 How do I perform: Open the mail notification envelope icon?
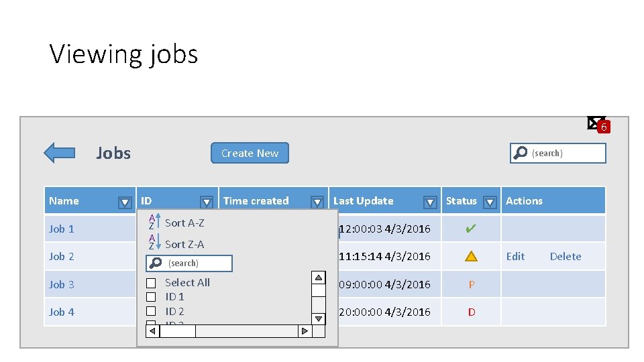[x=595, y=123]
